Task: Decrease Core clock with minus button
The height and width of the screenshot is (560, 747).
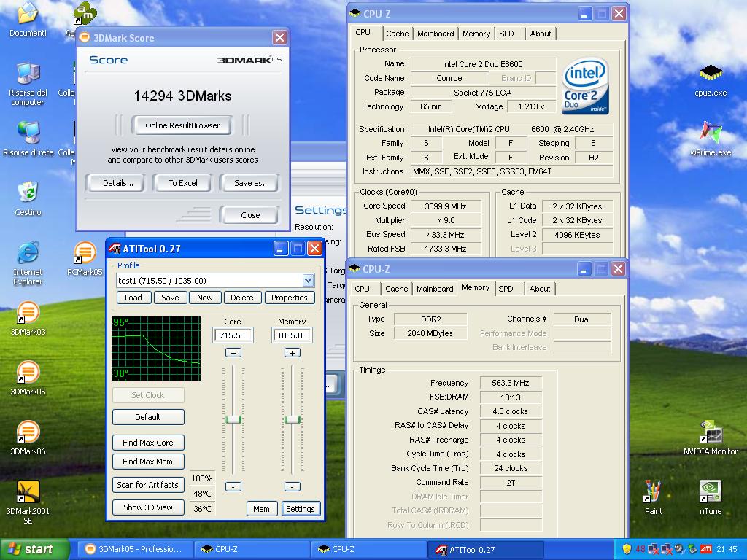Action: [233, 486]
